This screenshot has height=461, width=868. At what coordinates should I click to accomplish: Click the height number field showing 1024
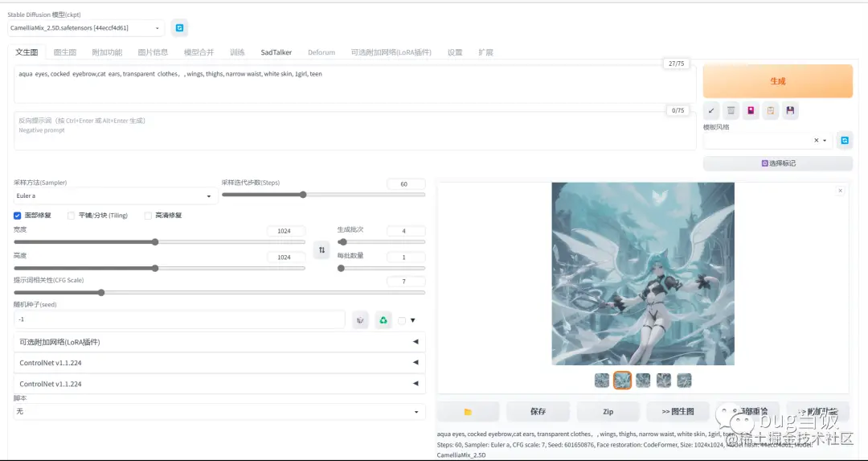point(285,257)
